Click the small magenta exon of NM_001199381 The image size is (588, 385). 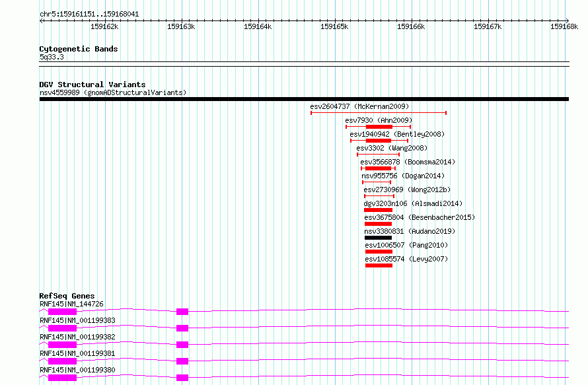coord(182,361)
